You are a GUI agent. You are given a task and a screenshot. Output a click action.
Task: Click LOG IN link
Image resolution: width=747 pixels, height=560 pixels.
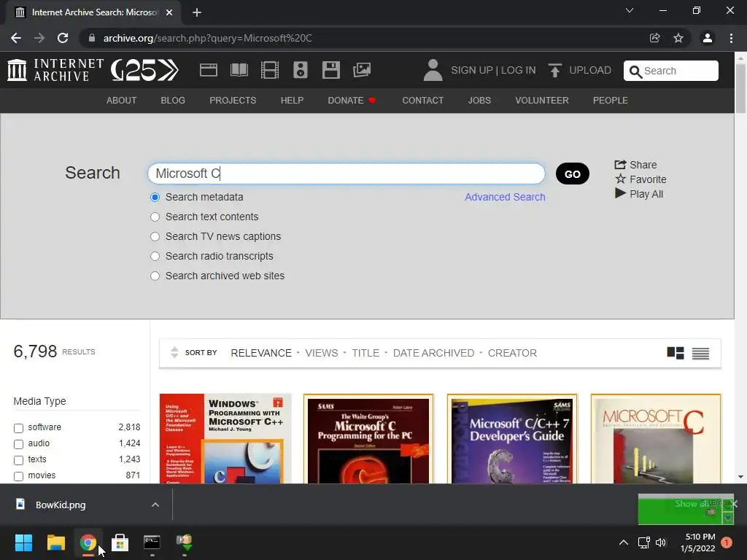point(519,70)
